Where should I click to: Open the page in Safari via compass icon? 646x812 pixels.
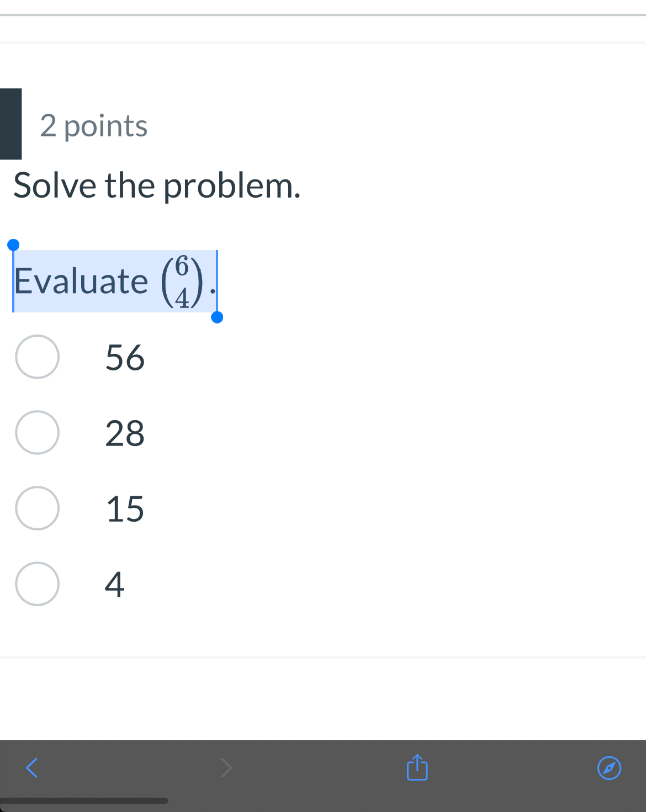609,767
